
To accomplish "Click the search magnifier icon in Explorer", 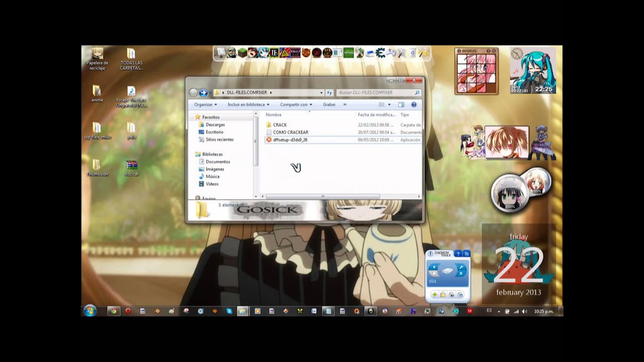I will [417, 93].
